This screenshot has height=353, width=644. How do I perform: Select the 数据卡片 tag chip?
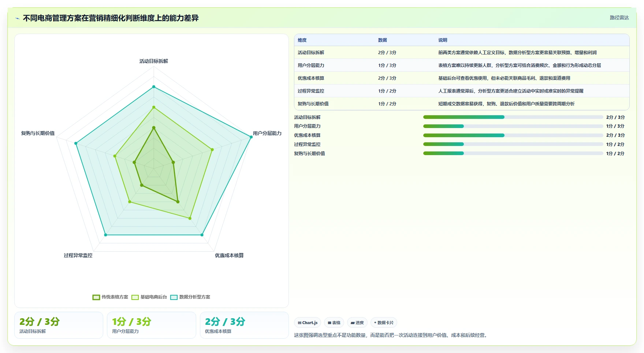tap(384, 323)
